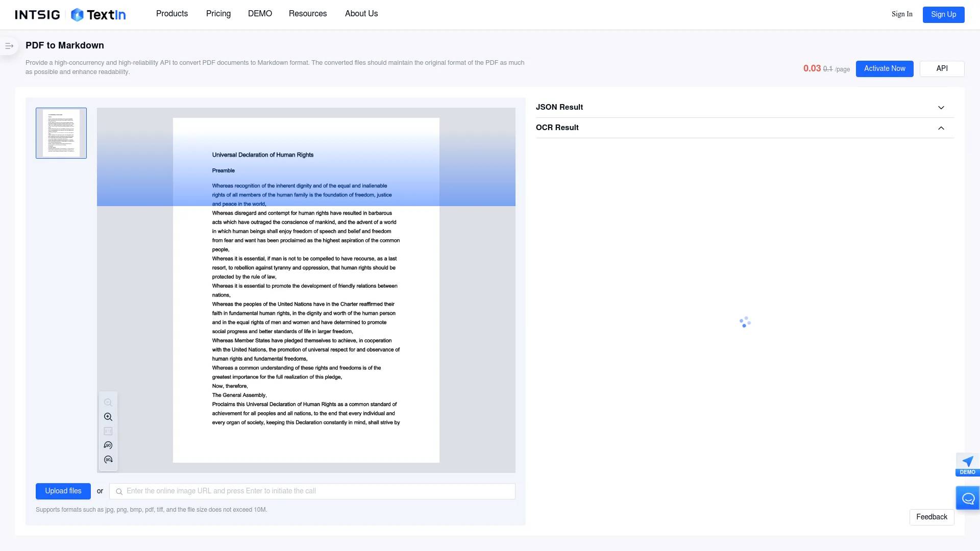
Task: Toggle the PDF page thumbnail view
Action: pyautogui.click(x=9, y=45)
